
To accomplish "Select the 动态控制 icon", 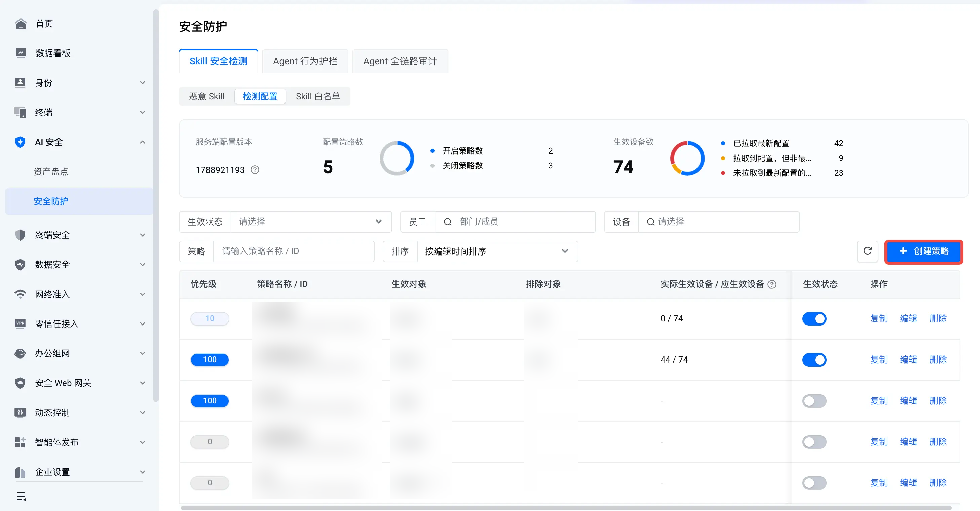I will [x=21, y=412].
